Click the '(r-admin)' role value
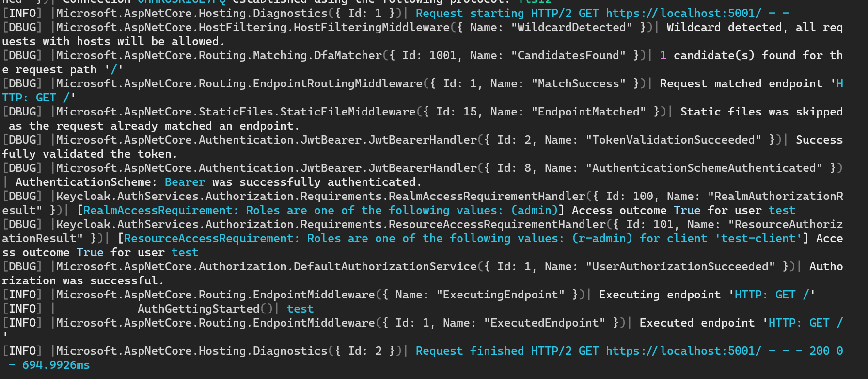The width and height of the screenshot is (868, 379). click(x=602, y=238)
